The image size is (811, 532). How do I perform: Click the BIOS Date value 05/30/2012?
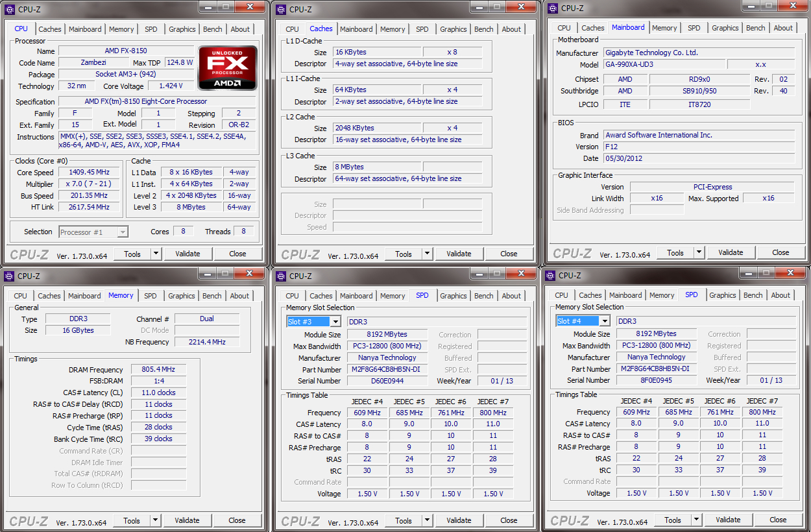tap(699, 158)
